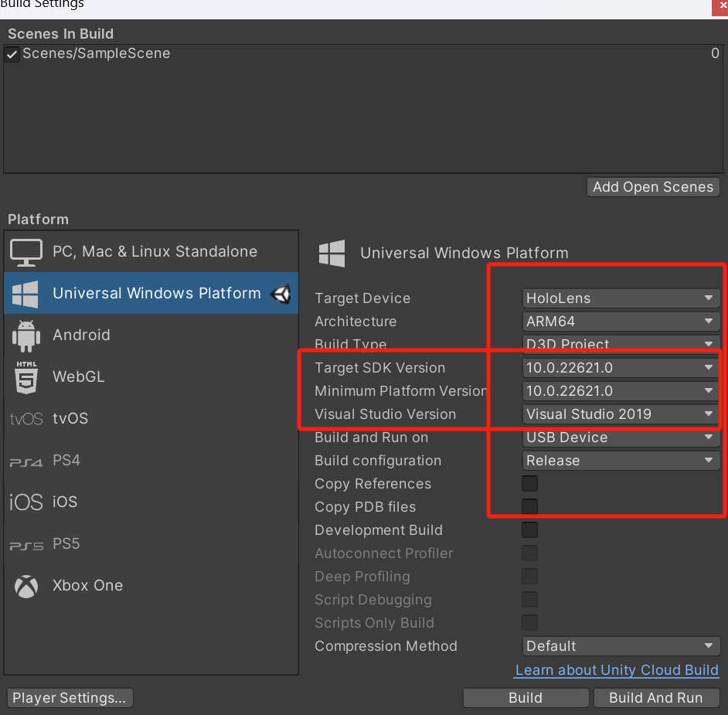Open the Learn about Unity Cloud Build link
728x715 pixels.
(617, 670)
